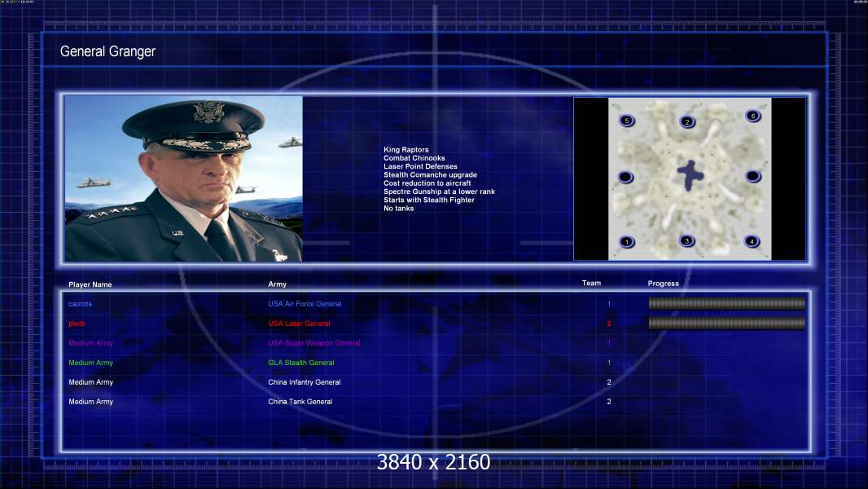The height and width of the screenshot is (489, 868).
Task: Pick start position 4 marker on map
Action: click(752, 241)
